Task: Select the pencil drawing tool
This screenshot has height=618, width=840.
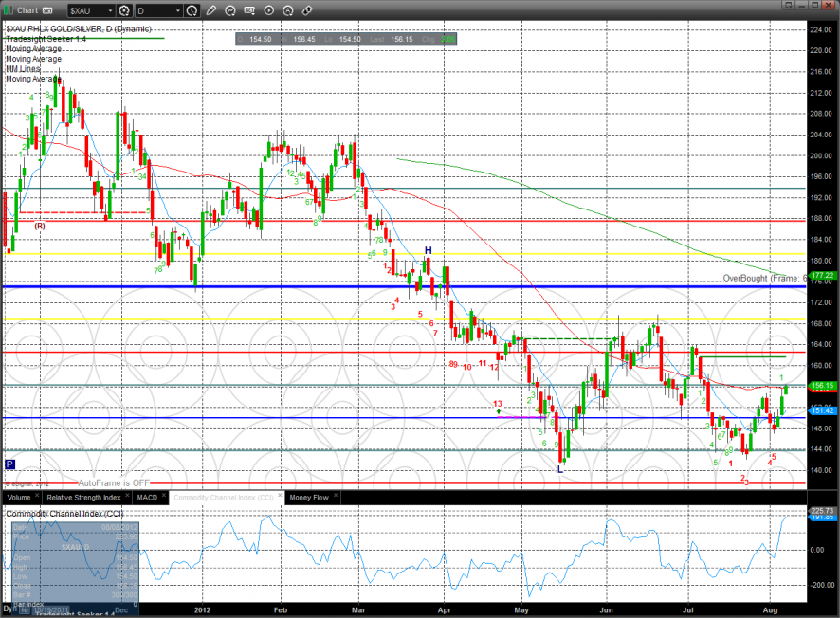Action: point(211,10)
